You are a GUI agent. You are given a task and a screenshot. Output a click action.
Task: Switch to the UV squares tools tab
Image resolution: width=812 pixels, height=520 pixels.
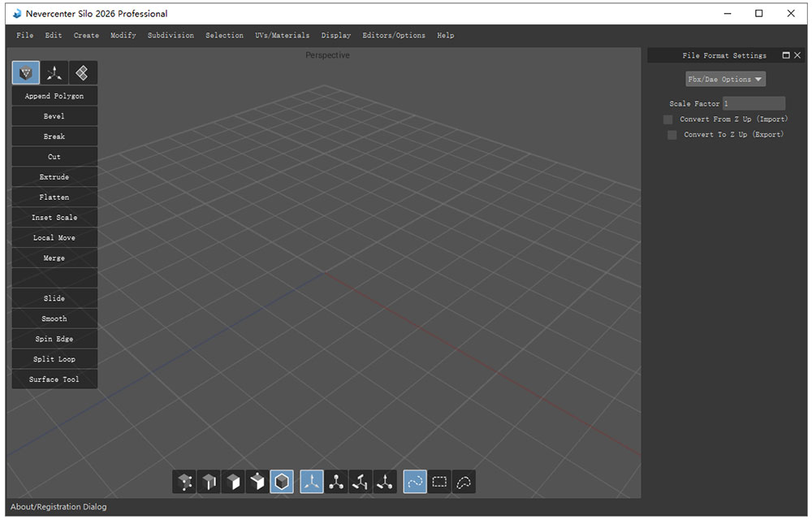(x=82, y=73)
